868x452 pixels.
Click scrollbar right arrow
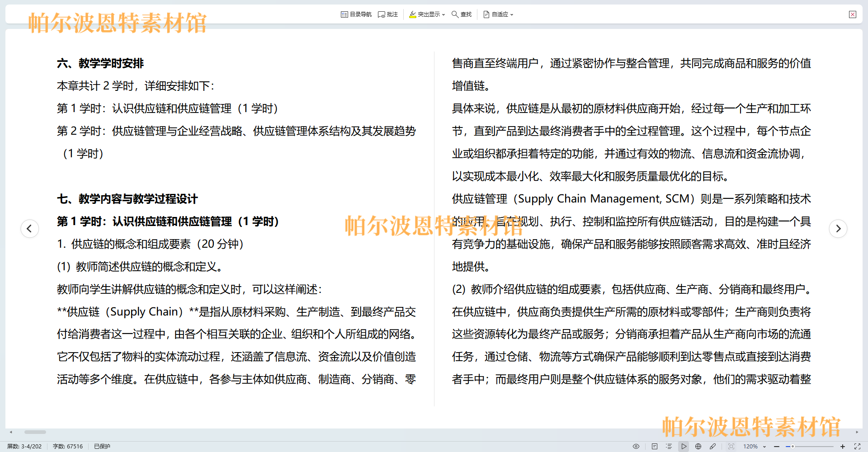pyautogui.click(x=857, y=432)
